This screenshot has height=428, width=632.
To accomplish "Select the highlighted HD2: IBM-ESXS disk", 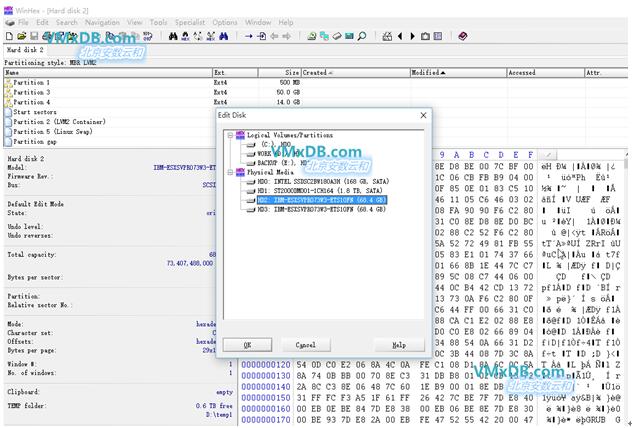I will (322, 200).
